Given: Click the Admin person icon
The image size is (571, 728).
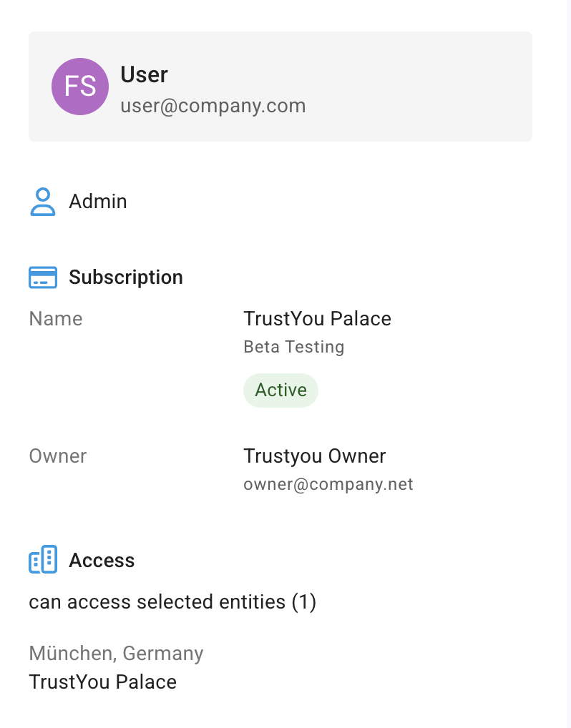Looking at the screenshot, I should tap(43, 202).
